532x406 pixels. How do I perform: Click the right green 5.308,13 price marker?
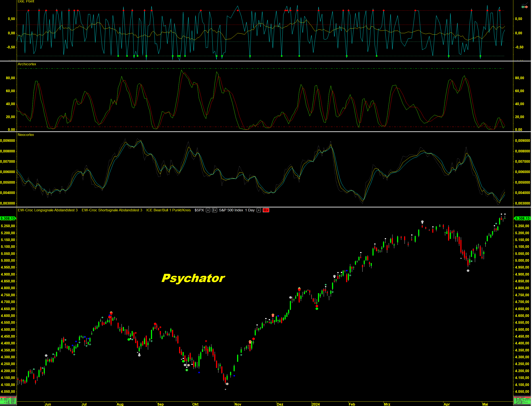coord(522,218)
